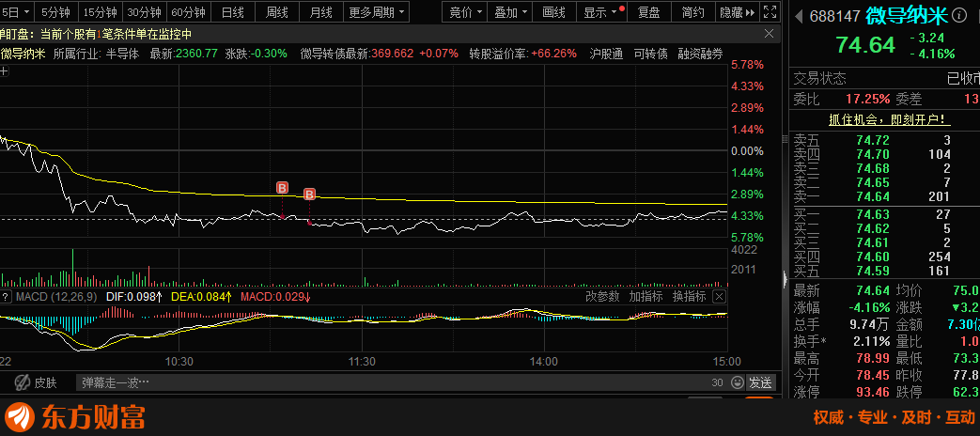This screenshot has height=436, width=980.
Task: Click the 沪股通 tag
Action: coord(606,54)
